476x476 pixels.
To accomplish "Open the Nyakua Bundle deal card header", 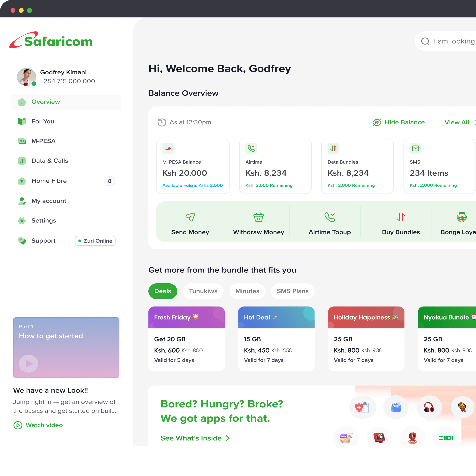I will tap(447, 318).
